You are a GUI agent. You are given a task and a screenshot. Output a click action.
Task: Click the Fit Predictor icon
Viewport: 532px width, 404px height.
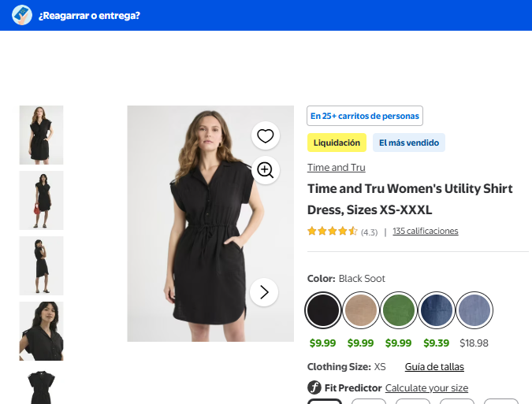(314, 387)
